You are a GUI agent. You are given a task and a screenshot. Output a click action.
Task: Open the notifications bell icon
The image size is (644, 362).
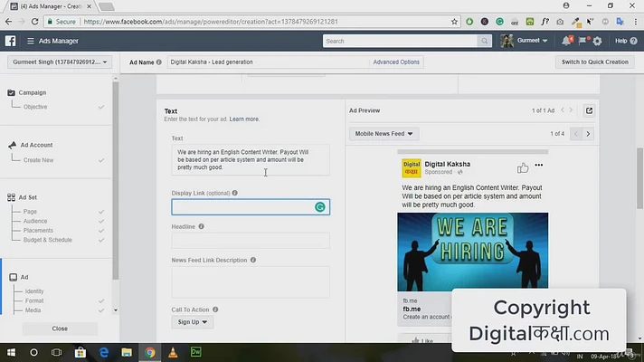coord(566,41)
